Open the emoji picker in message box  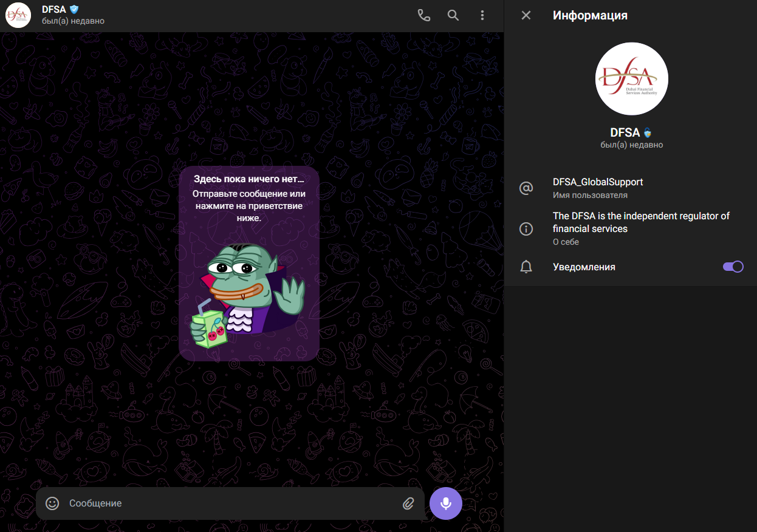click(53, 503)
